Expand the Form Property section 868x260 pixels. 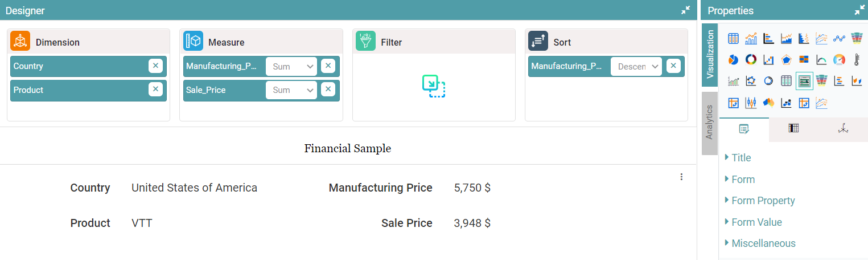(x=763, y=201)
